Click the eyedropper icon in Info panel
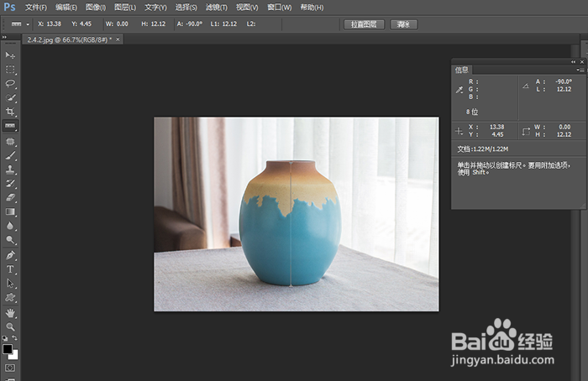588x381 pixels. pos(459,90)
